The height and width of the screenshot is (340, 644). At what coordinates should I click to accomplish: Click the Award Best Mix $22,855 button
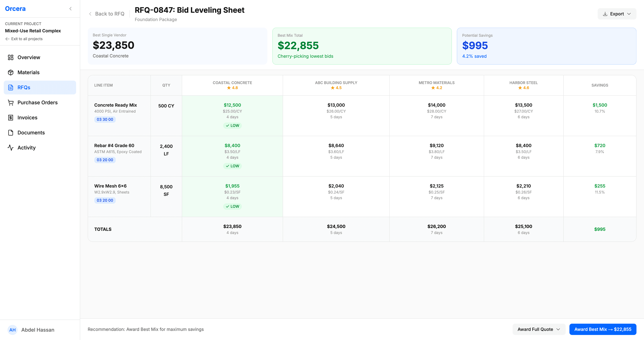[x=603, y=329]
